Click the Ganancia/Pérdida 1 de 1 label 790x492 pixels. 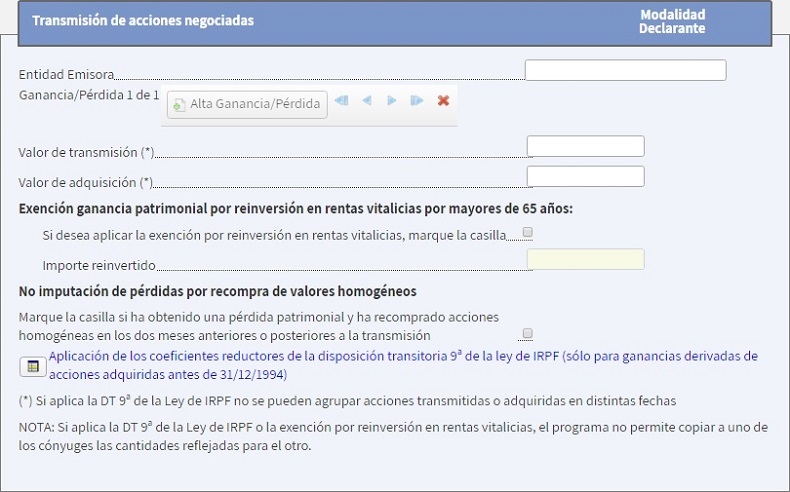89,95
